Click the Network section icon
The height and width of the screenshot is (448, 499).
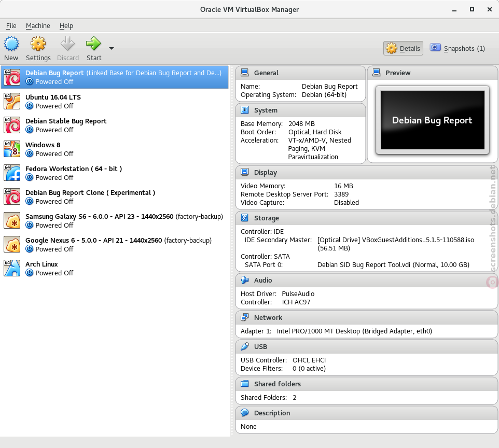(x=245, y=317)
